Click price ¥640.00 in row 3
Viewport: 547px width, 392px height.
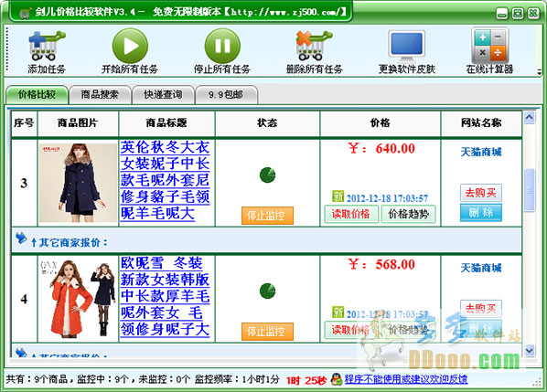tap(381, 149)
